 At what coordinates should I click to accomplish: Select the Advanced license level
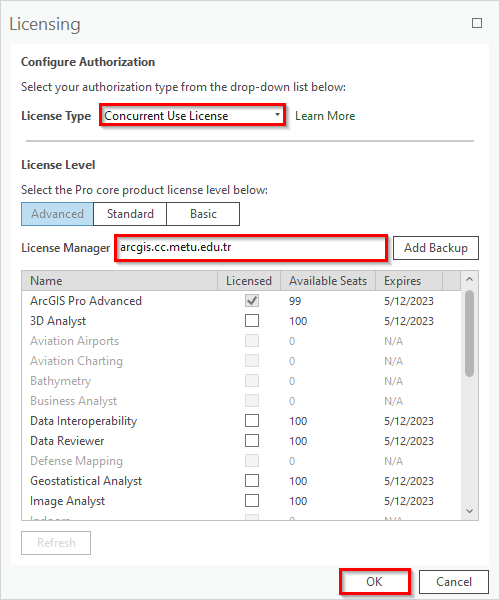[x=57, y=214]
